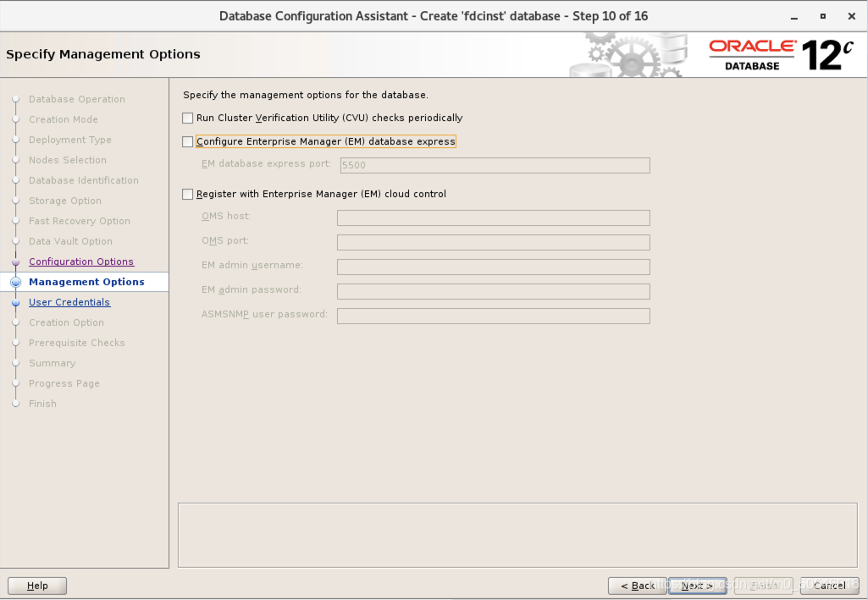Click the Oracle Database 12c logo
This screenshot has width=868, height=600.
[x=781, y=55]
